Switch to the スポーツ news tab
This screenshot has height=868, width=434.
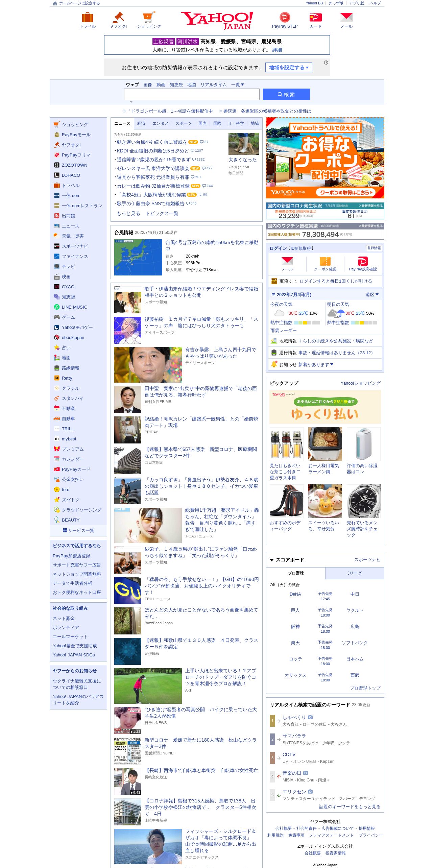(183, 123)
